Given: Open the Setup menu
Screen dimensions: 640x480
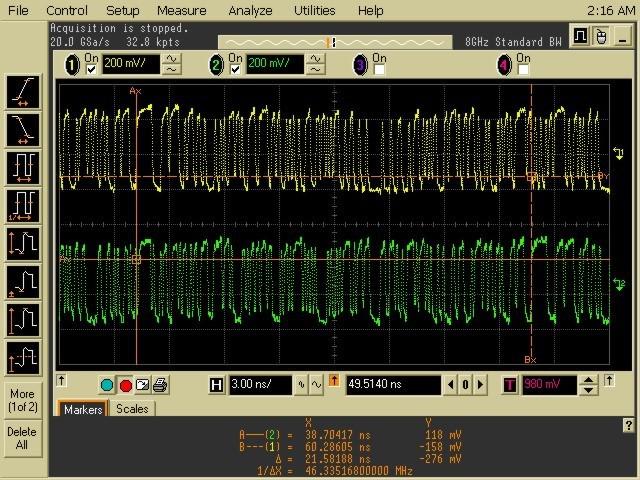Looking at the screenshot, I should (x=122, y=10).
